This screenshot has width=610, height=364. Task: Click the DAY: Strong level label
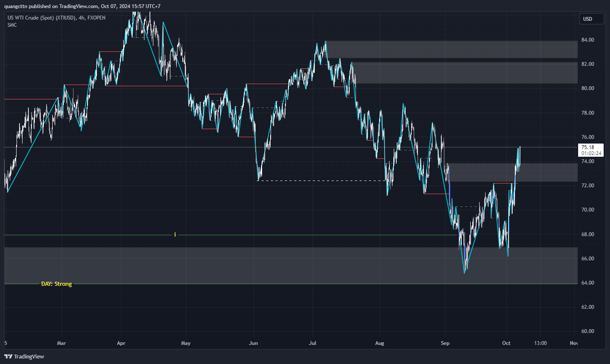coord(56,284)
